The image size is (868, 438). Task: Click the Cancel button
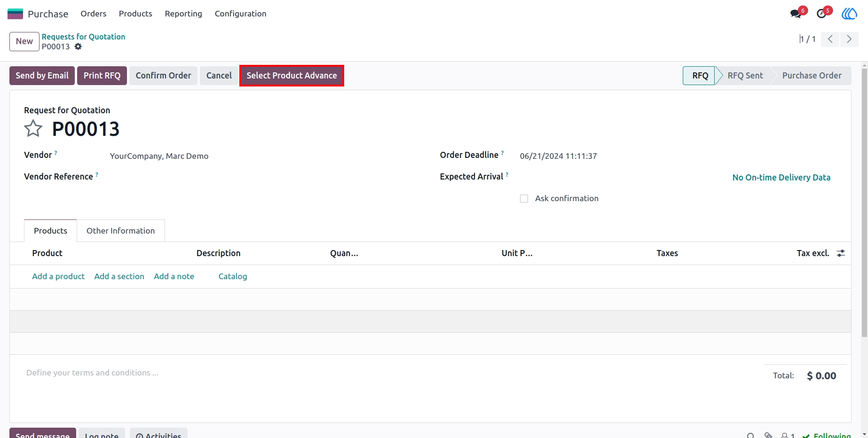point(219,76)
